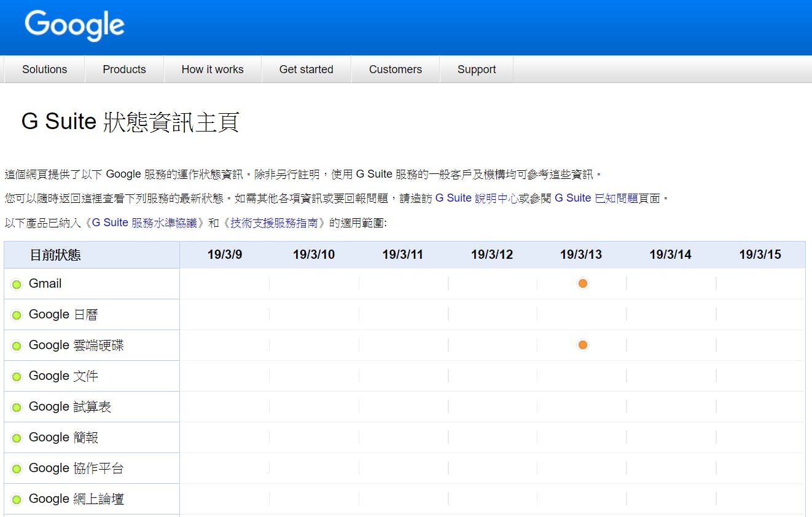Open the Support menu
Viewport: 812px width, 517px height.
click(477, 69)
